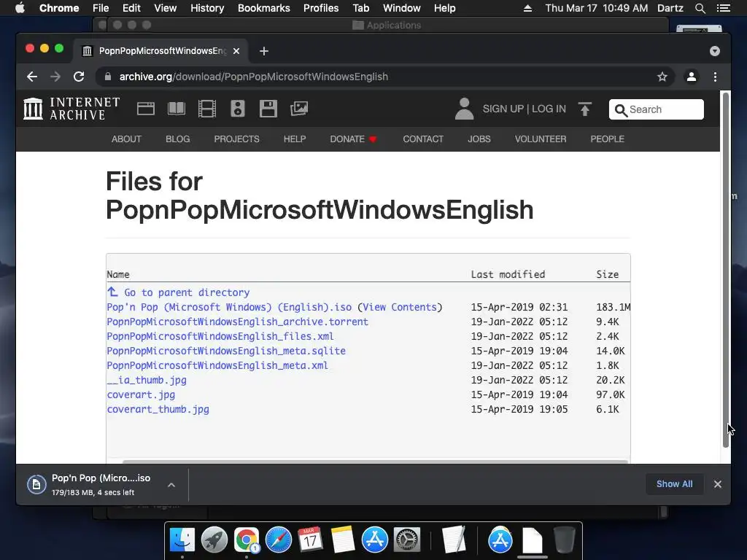Open the ABOUT link

coord(126,139)
